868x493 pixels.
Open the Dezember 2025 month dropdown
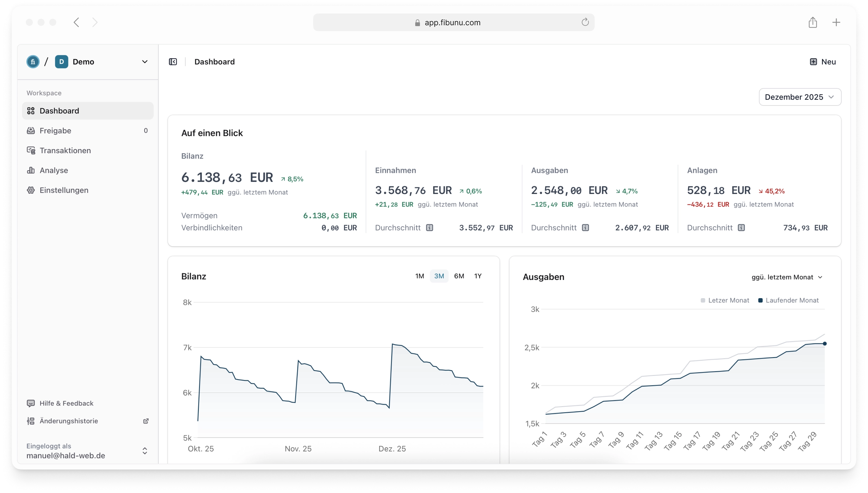pyautogui.click(x=800, y=97)
